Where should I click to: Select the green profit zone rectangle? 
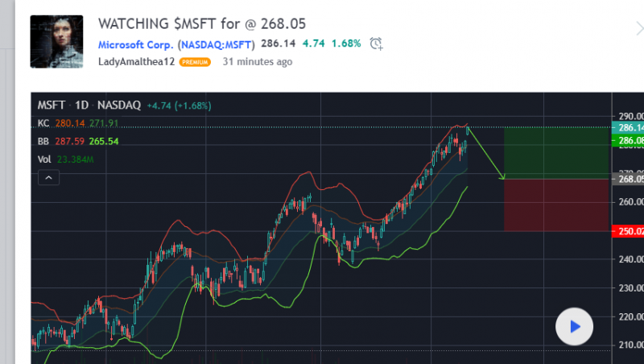click(x=555, y=153)
